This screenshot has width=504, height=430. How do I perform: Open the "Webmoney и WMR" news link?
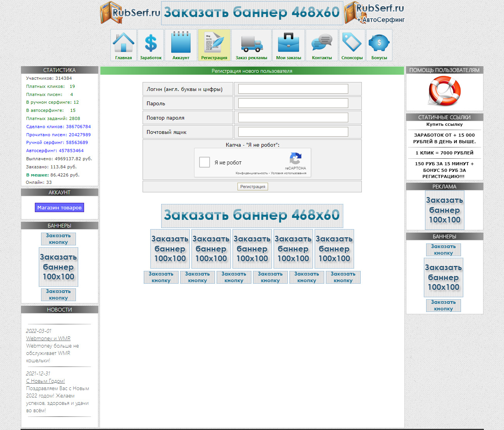(x=48, y=338)
